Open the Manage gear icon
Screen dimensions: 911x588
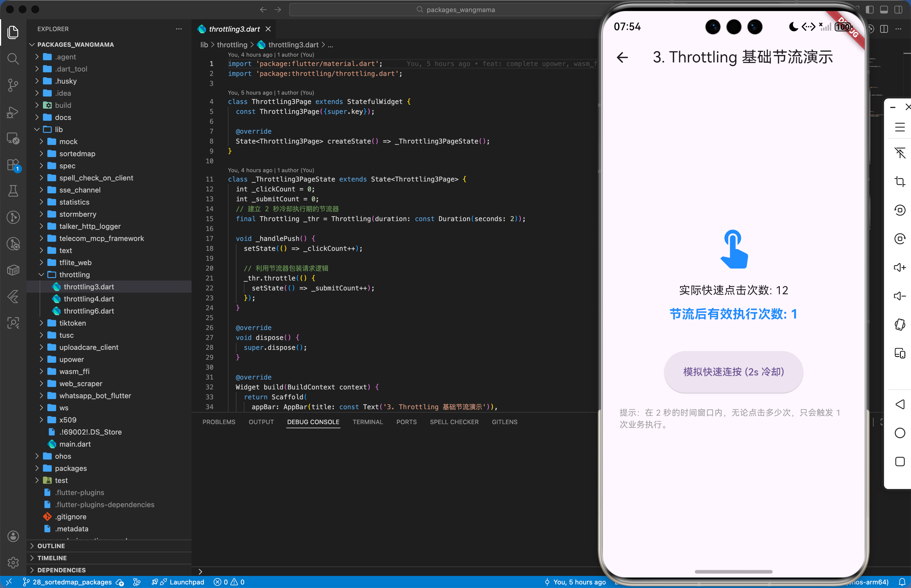coord(13,562)
